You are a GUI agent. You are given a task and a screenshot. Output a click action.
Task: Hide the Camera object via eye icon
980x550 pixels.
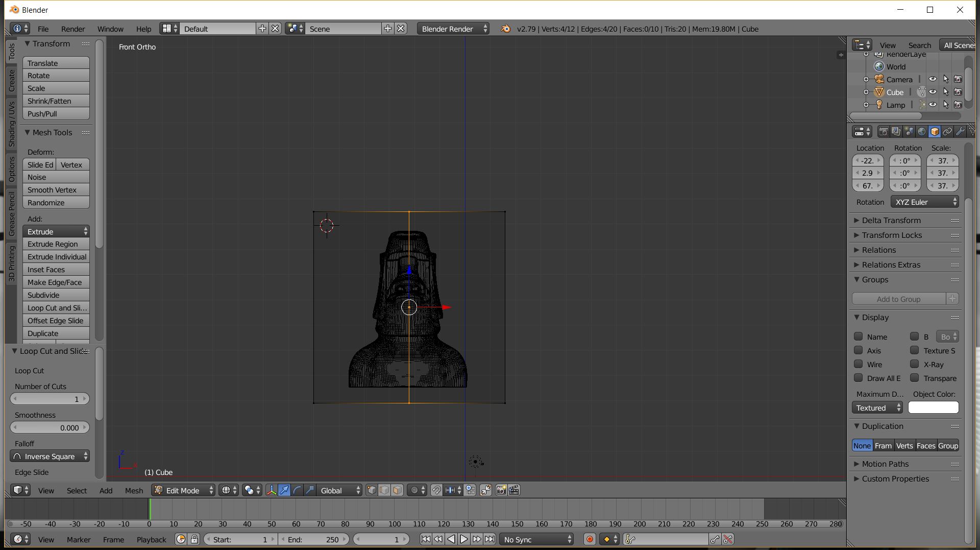click(x=933, y=79)
